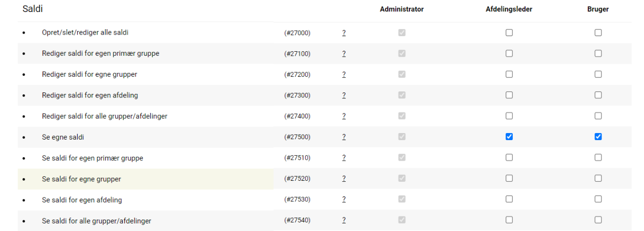
Task: Click help question mark for permission #27000
Action: pos(344,33)
